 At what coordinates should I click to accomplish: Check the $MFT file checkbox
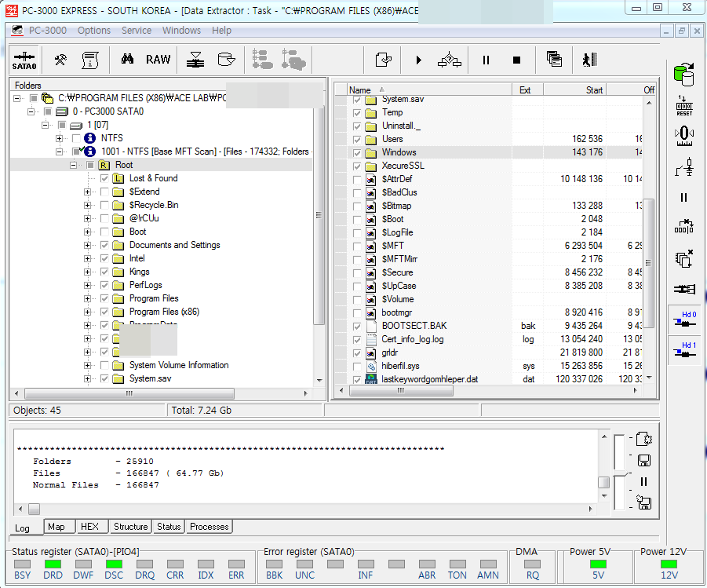tap(357, 247)
